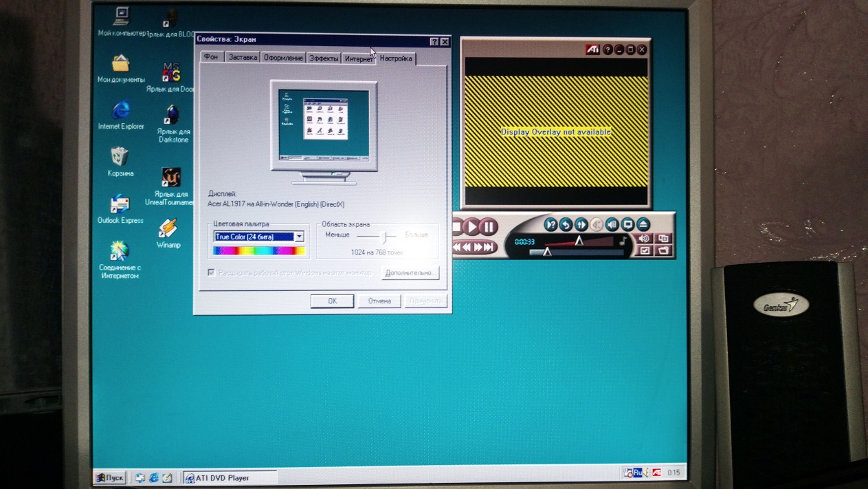Click the circular return arrow DVD icon
This screenshot has width=868, height=489.
(x=566, y=224)
